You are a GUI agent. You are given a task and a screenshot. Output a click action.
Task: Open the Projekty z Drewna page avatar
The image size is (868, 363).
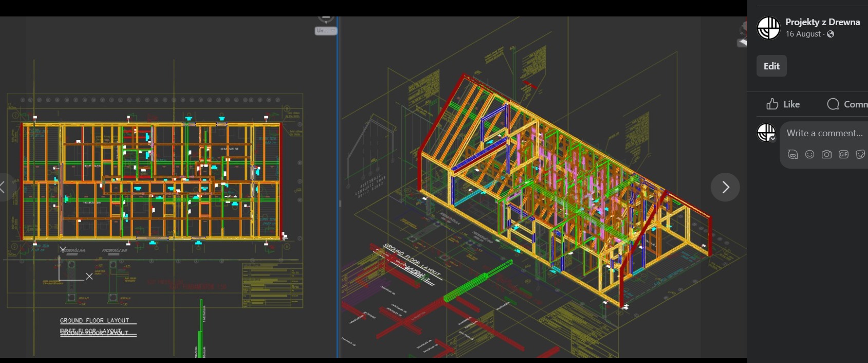(x=768, y=28)
